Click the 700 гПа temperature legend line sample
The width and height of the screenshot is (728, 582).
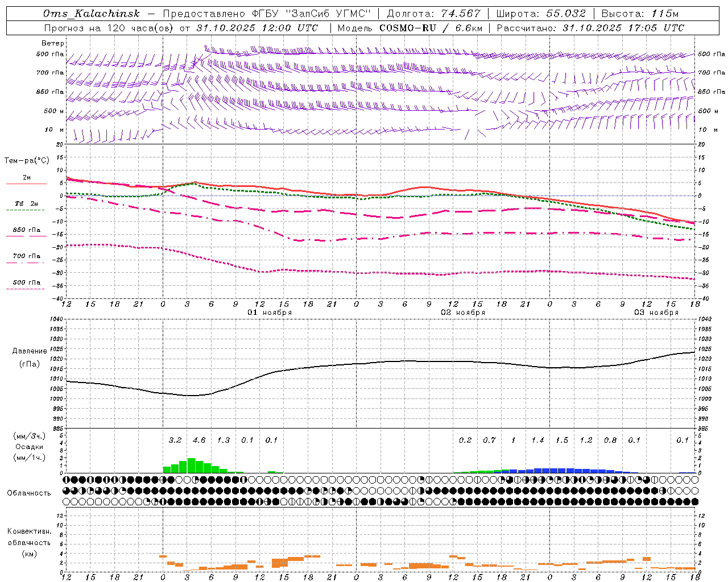(x=26, y=263)
